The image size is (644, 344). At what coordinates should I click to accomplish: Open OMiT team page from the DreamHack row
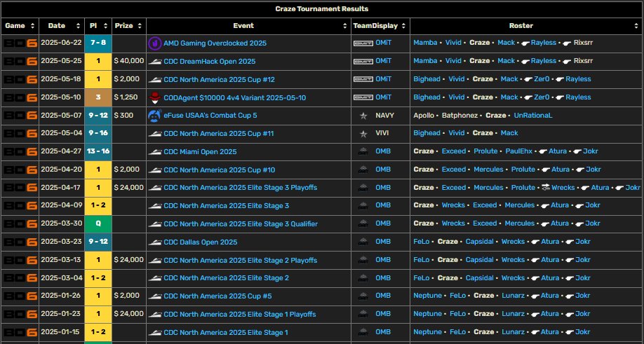383,61
